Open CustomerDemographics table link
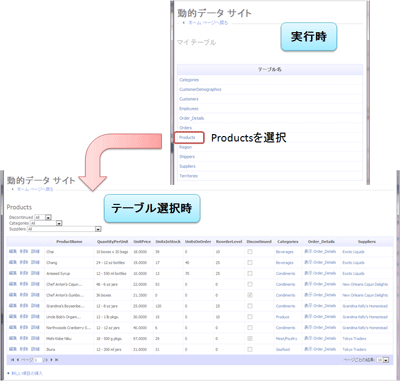Image resolution: width=400 pixels, height=381 pixels. 200,90
